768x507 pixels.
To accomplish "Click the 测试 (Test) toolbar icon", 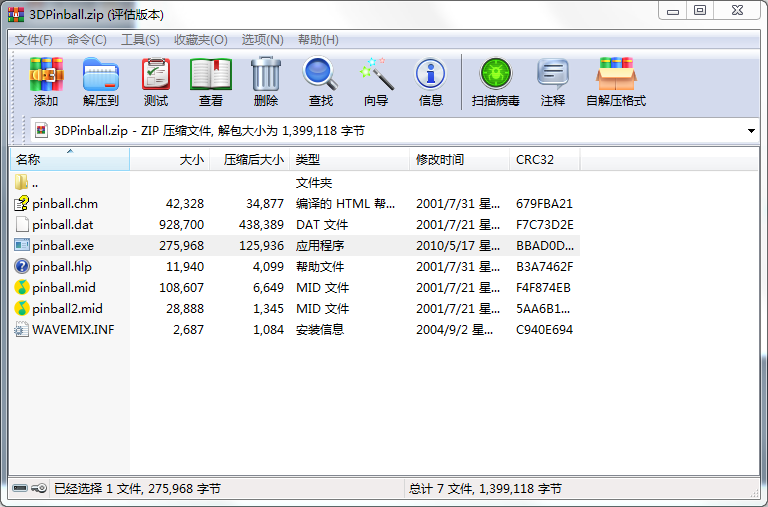I will click(x=156, y=74).
